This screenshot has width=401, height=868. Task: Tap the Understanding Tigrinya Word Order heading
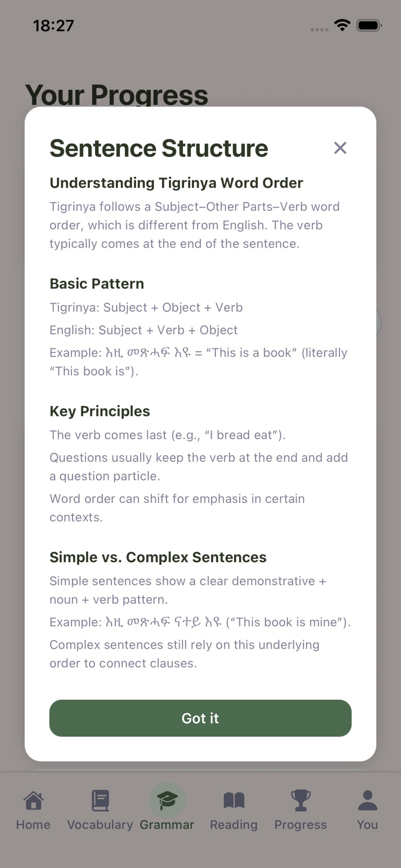176,183
